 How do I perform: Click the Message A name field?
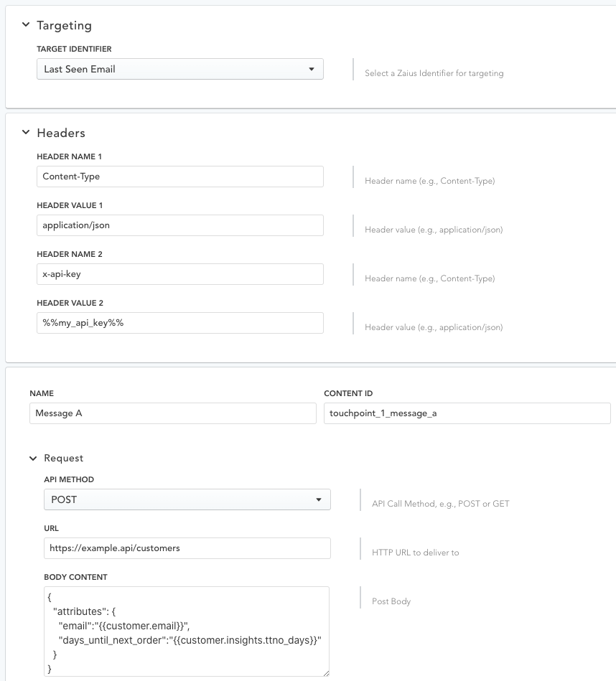pyautogui.click(x=173, y=413)
